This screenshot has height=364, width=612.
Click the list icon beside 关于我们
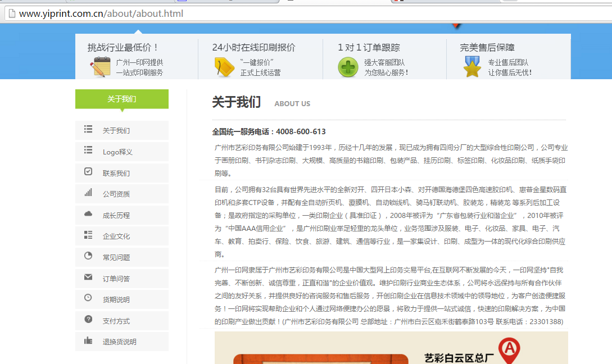(x=88, y=129)
